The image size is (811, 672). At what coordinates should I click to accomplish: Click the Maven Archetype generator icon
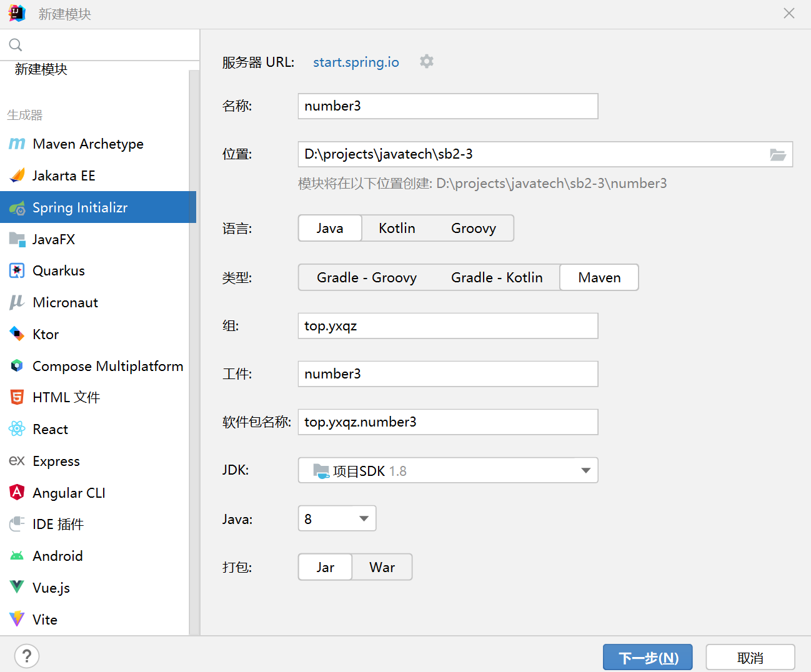pyautogui.click(x=17, y=144)
